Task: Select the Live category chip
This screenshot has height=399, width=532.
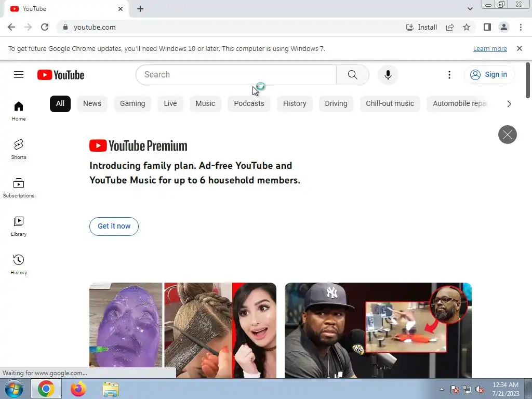Action: tap(170, 104)
